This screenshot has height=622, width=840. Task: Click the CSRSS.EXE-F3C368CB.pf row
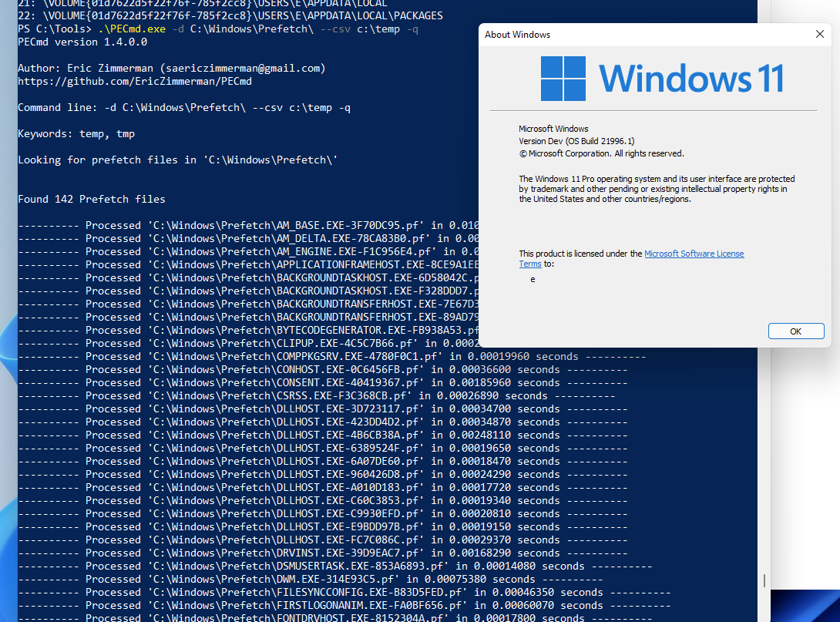[x=317, y=396]
